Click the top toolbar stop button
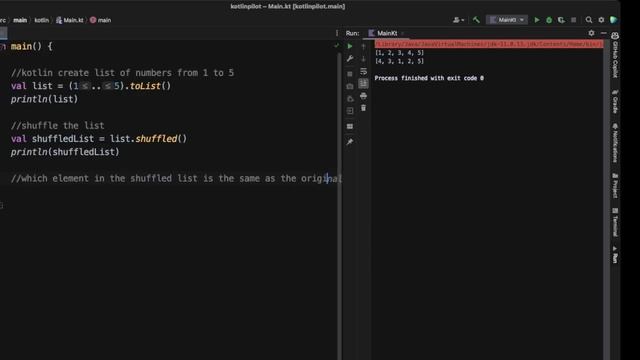Screen dimensions: 640x360 pyautogui.click(x=573, y=20)
